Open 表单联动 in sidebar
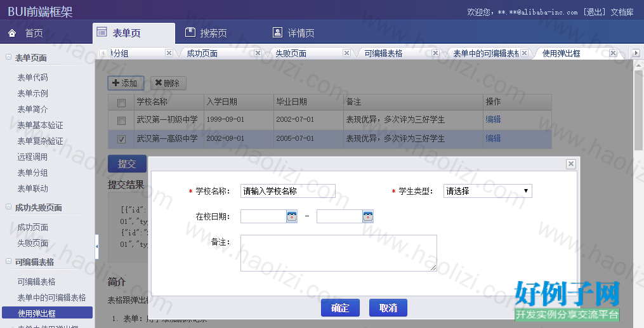The height and width of the screenshot is (328, 644). 32,188
